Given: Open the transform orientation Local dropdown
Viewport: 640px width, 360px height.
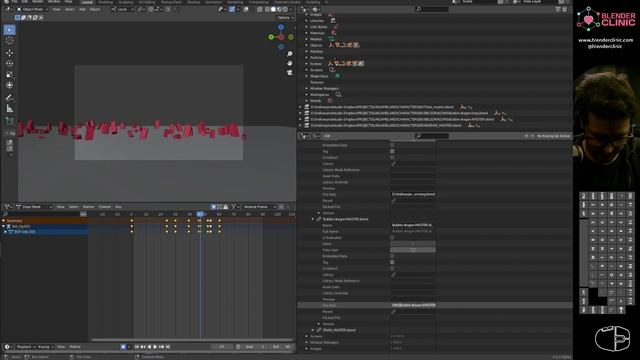Looking at the screenshot, I should point(123,9).
